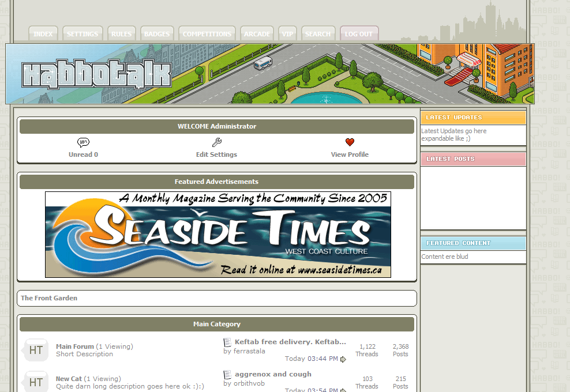The image size is (570, 392).
Task: Switch to the COMPETITIONS tab
Action: (x=207, y=33)
